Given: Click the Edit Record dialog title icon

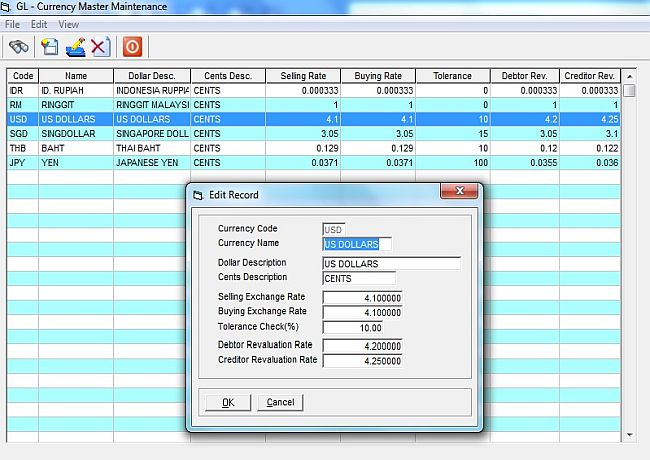Looking at the screenshot, I should [197, 195].
